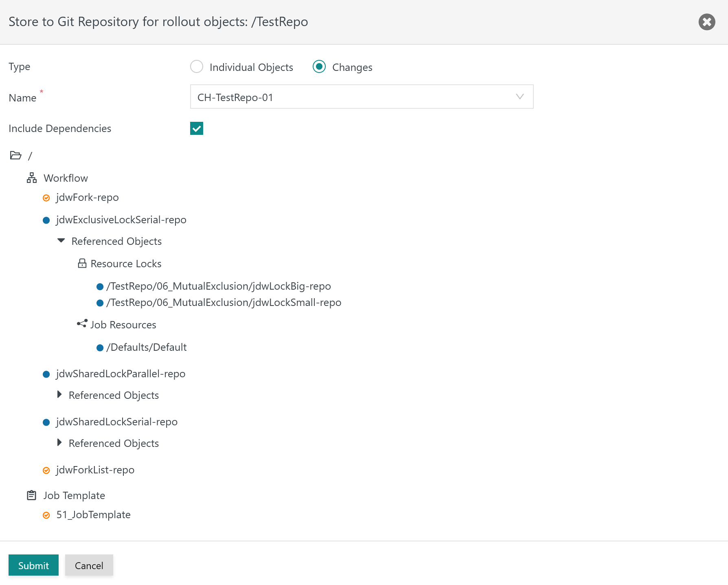The image size is (728, 585).
Task: Cancel the dialog
Action: (89, 565)
